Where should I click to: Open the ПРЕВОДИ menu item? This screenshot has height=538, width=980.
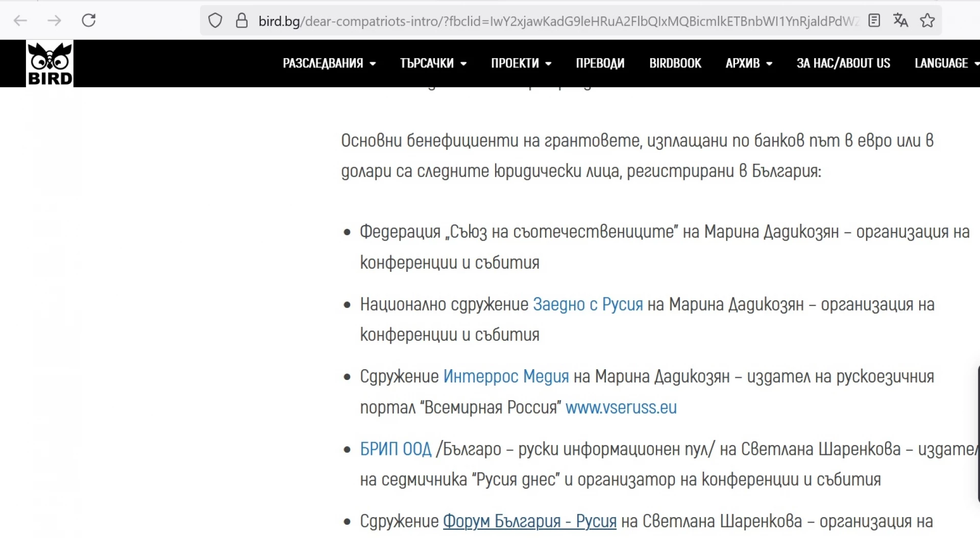click(600, 63)
